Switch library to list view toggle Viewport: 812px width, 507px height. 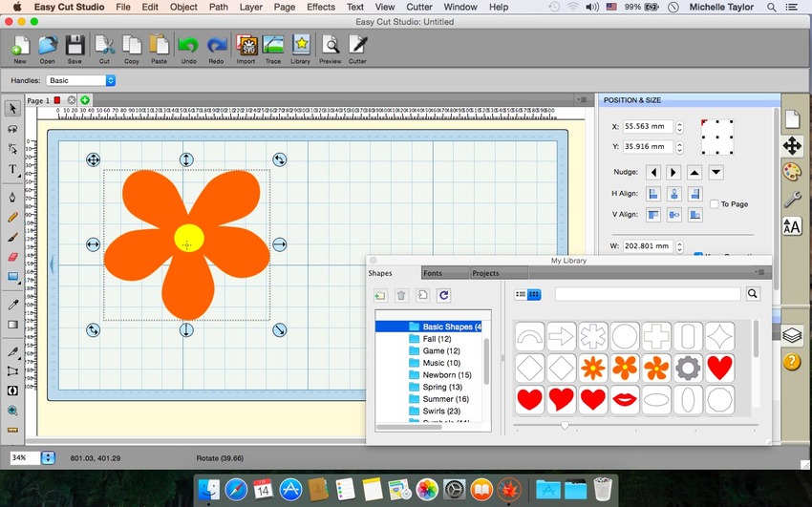(x=522, y=295)
